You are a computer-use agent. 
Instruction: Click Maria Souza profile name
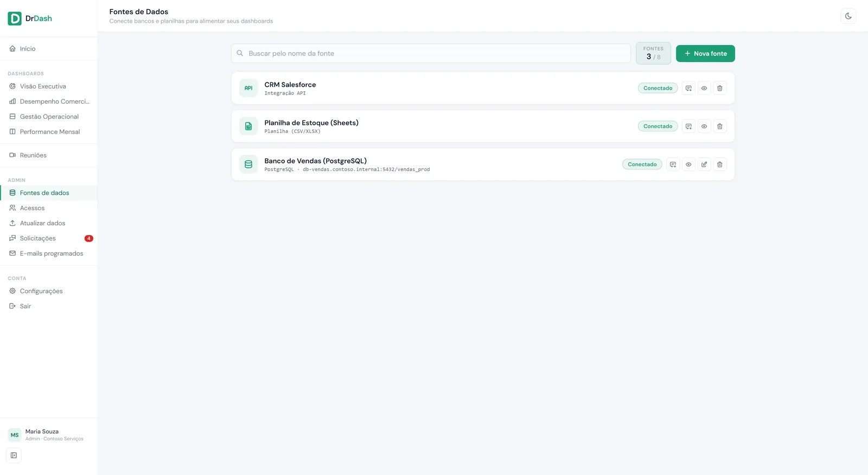tap(42, 432)
